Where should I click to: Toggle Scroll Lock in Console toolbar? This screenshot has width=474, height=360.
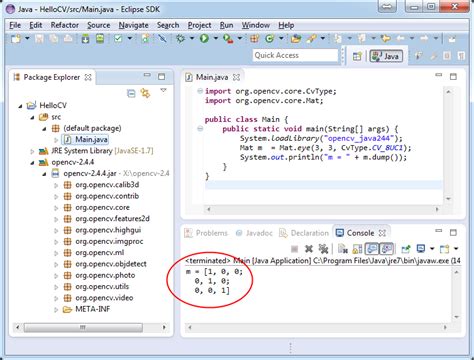click(357, 249)
